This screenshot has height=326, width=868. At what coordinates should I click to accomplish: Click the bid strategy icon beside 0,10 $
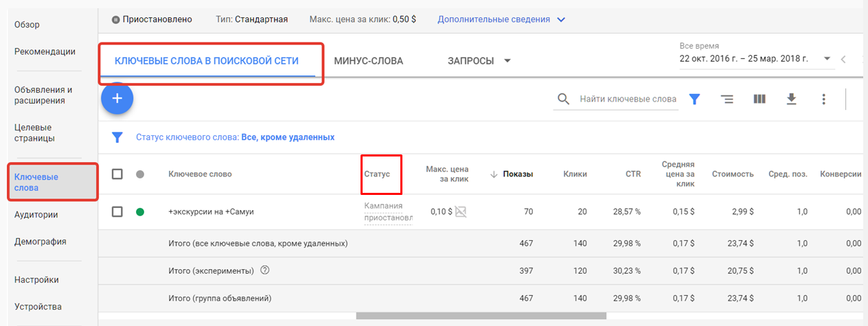click(x=461, y=211)
